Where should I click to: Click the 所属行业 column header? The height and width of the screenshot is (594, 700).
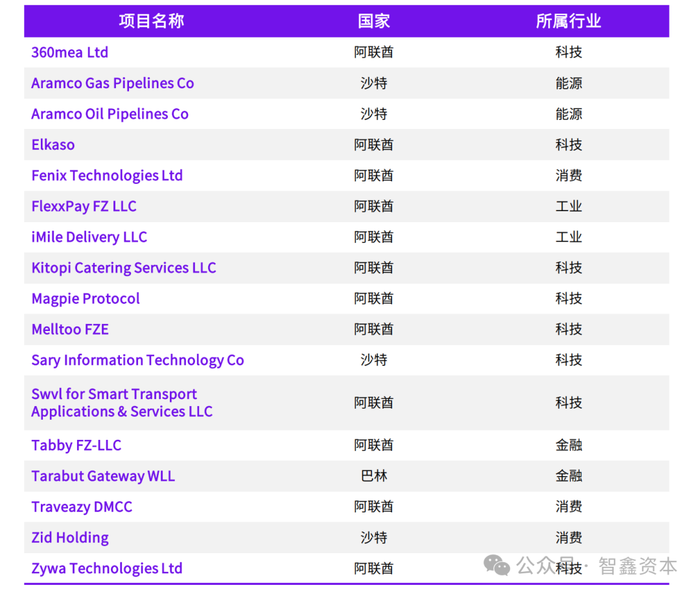pos(568,21)
